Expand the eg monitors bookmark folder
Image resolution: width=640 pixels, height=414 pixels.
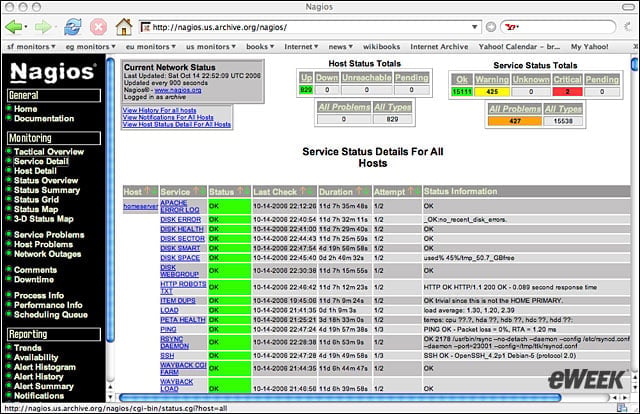point(91,47)
